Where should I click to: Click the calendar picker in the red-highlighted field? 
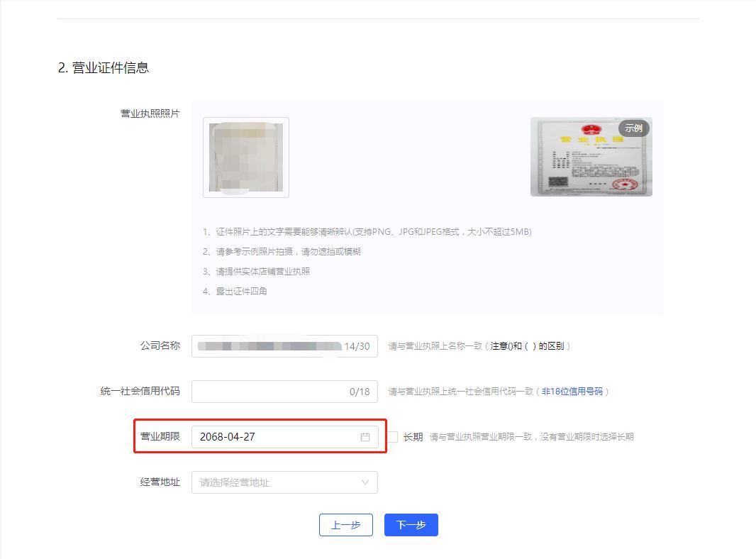[366, 437]
